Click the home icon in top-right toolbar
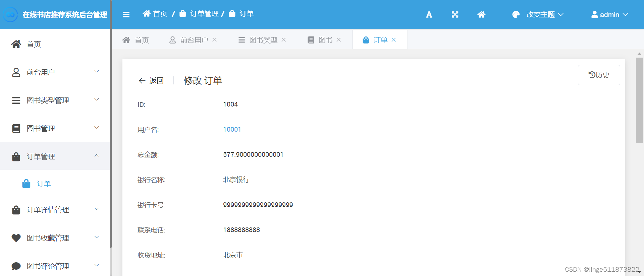This screenshot has width=644, height=276. pos(481,15)
